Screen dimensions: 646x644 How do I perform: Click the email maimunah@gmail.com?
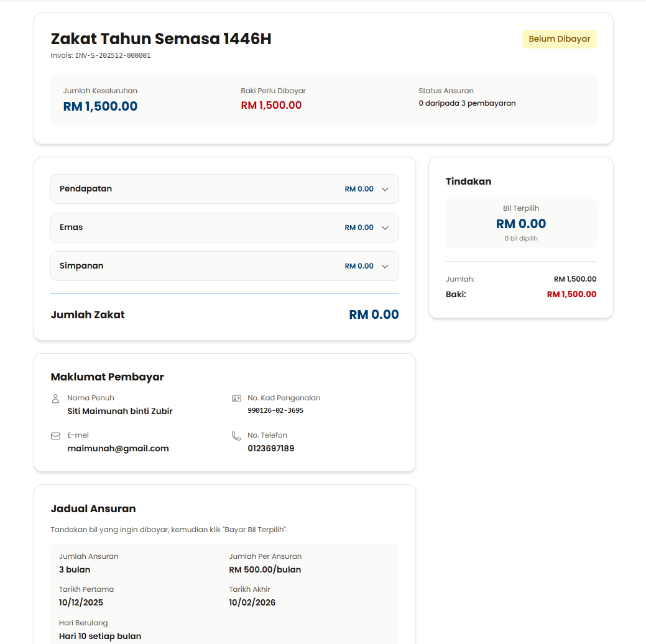(x=118, y=448)
